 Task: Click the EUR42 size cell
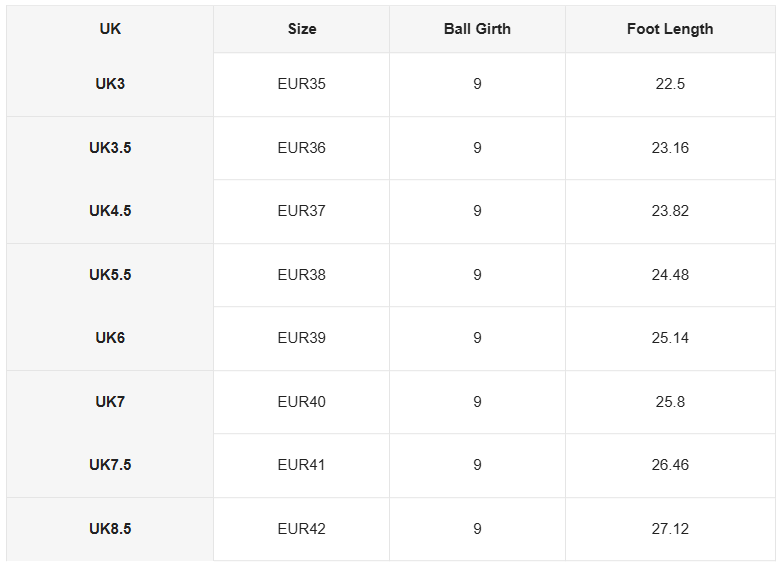(x=301, y=529)
